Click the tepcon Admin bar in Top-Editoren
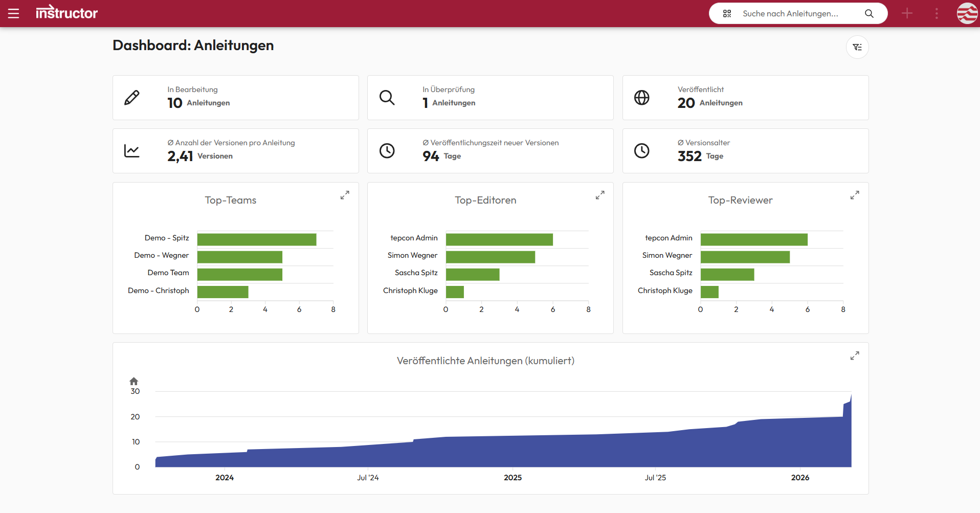The height and width of the screenshot is (513, 980). 499,239
